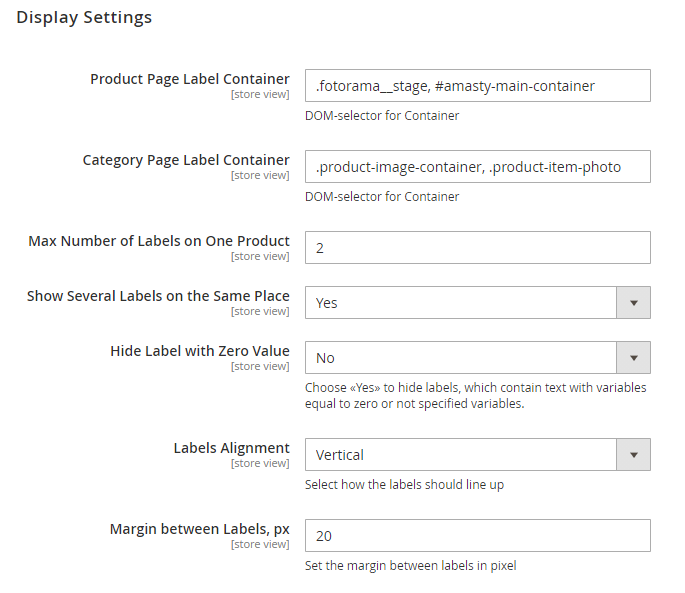This screenshot has height=593, width=685.
Task: Click the Margin between Labels px field
Action: pyautogui.click(x=477, y=536)
